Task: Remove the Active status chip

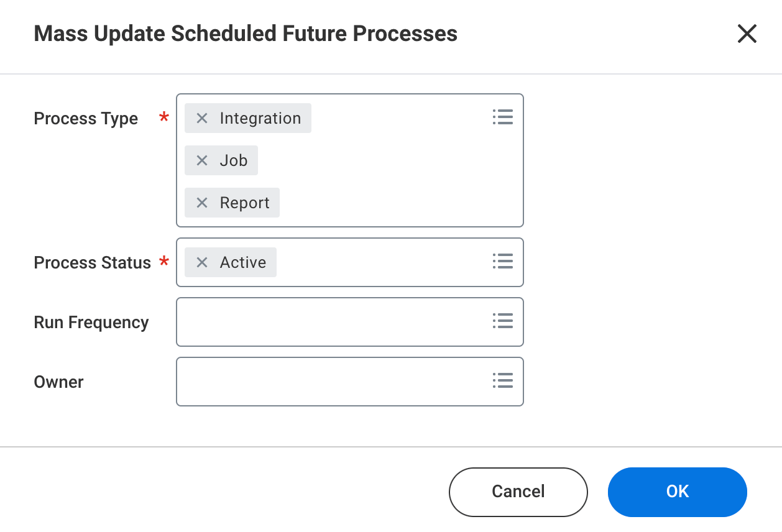Action: pyautogui.click(x=202, y=262)
